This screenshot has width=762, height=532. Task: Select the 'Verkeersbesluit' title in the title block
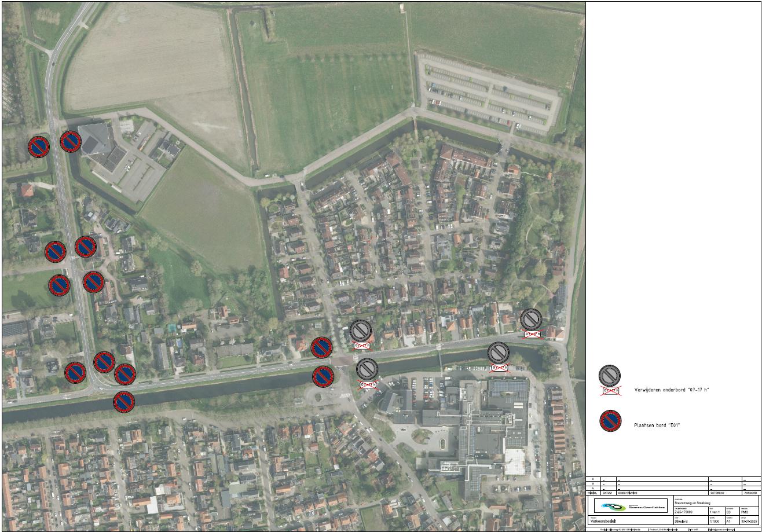604,521
